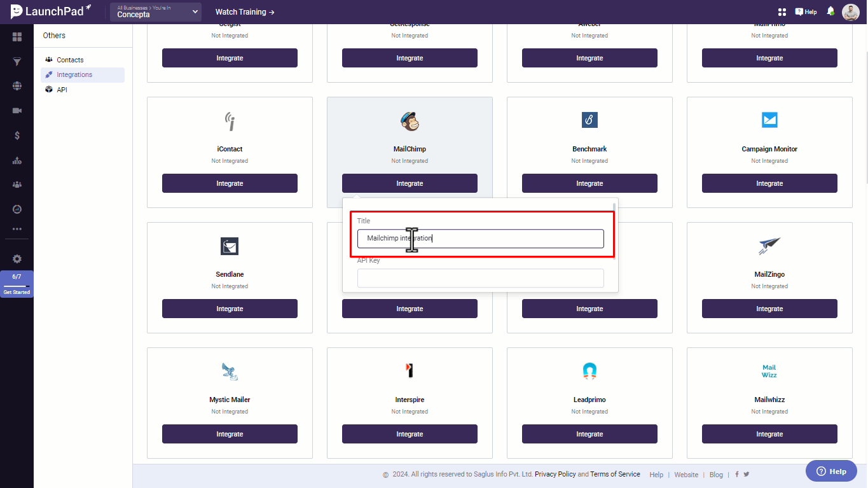Click the Leadprimo magnet logo
This screenshot has height=488, width=868.
pos(589,371)
